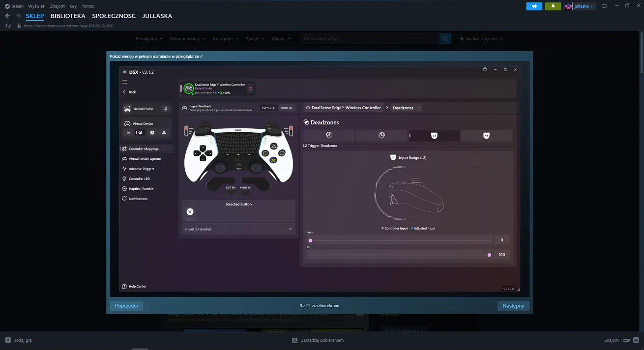Open the BIBLIOTEKA tab
The width and height of the screenshot is (644, 350).
pos(68,16)
